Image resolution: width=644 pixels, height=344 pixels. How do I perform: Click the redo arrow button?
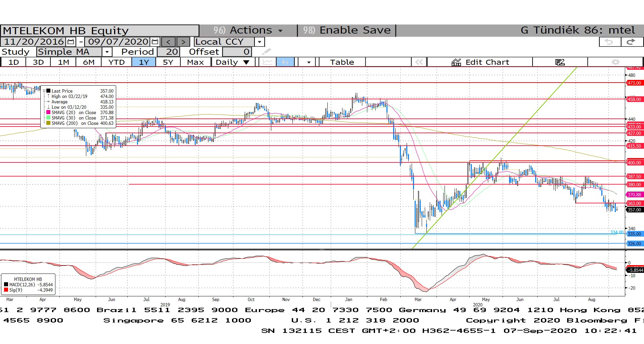pyautogui.click(x=632, y=42)
